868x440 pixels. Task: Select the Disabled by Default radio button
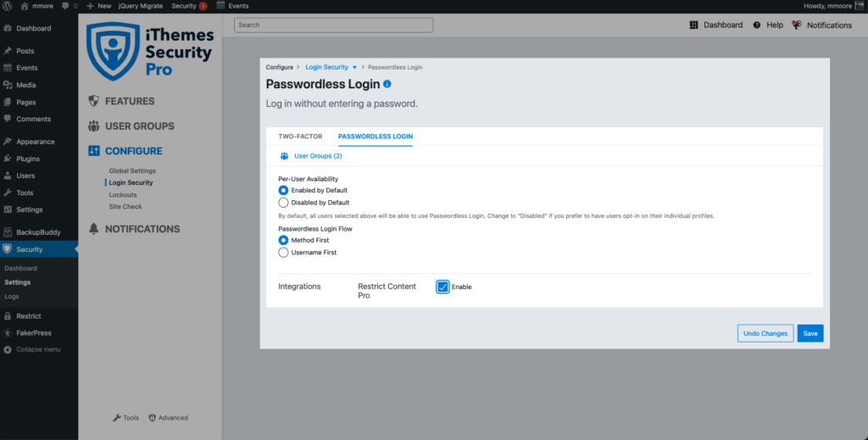tap(283, 203)
